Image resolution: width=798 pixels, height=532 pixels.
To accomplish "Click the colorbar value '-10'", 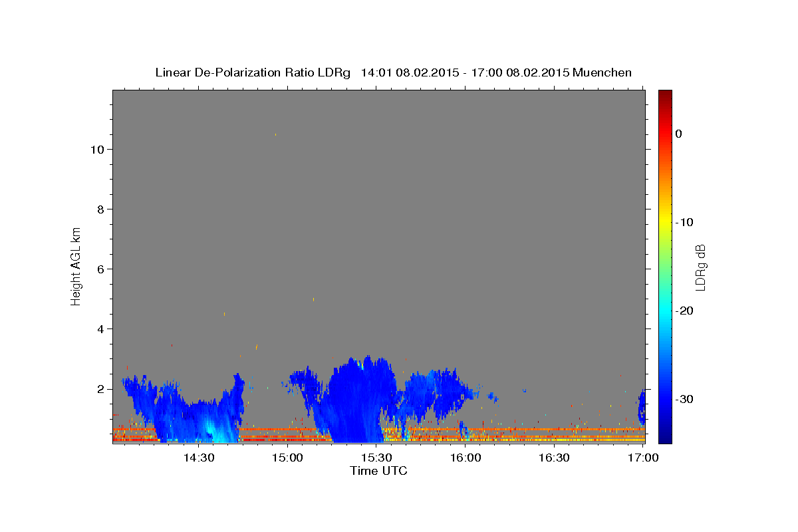I will pyautogui.click(x=685, y=222).
